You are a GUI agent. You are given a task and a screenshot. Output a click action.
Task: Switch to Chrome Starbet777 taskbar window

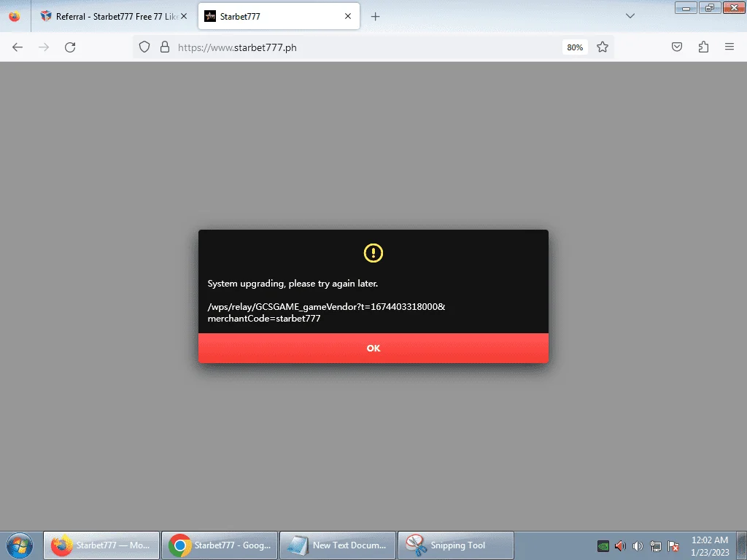pos(220,545)
